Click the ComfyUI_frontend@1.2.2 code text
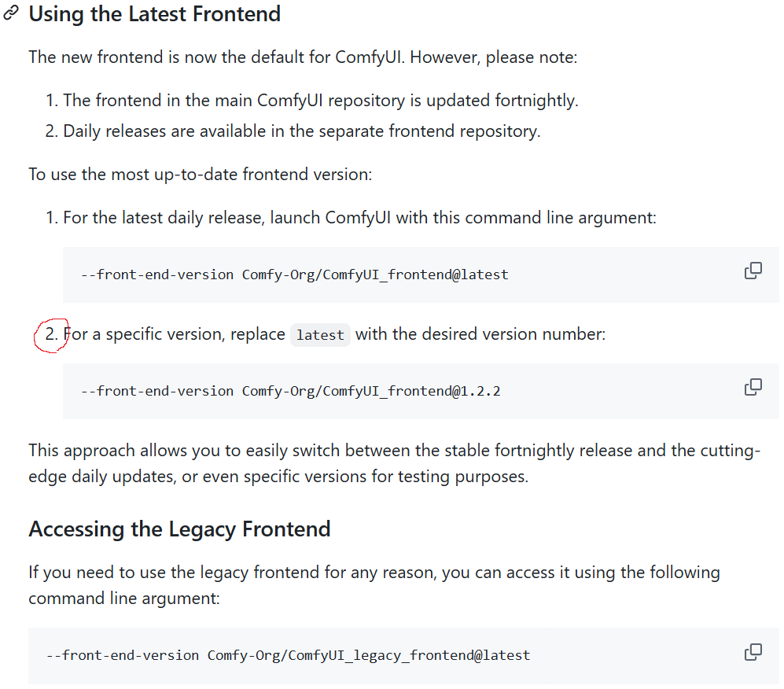 (290, 391)
